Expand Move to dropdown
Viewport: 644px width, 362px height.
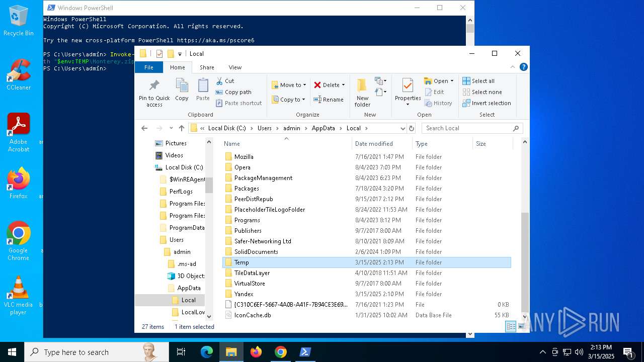pos(304,85)
